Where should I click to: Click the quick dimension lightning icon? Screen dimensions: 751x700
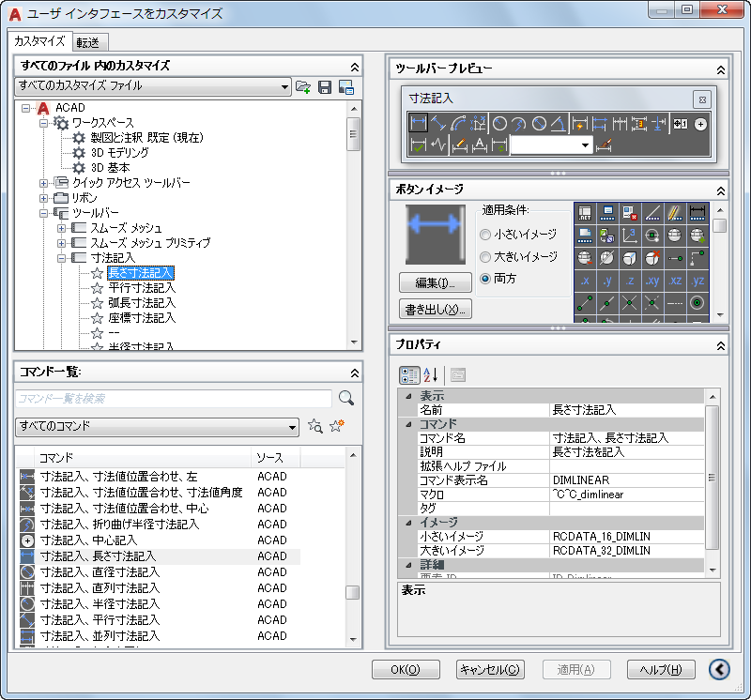click(579, 125)
